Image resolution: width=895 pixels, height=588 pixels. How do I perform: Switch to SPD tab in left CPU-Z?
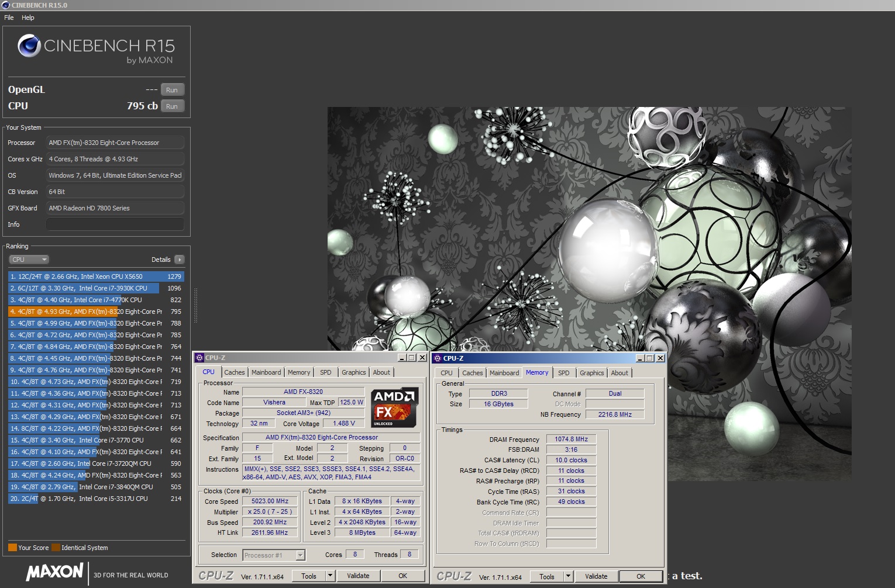click(x=326, y=372)
